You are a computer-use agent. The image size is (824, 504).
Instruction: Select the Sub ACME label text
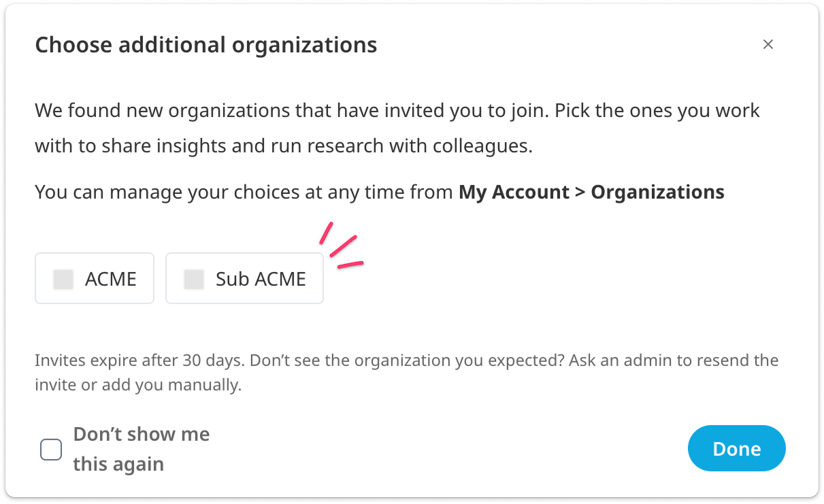(x=261, y=279)
